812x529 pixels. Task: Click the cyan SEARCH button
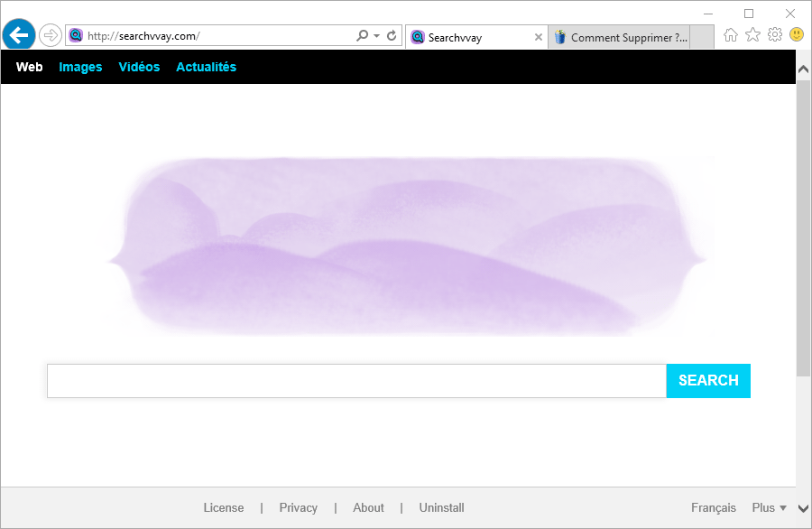(x=708, y=381)
